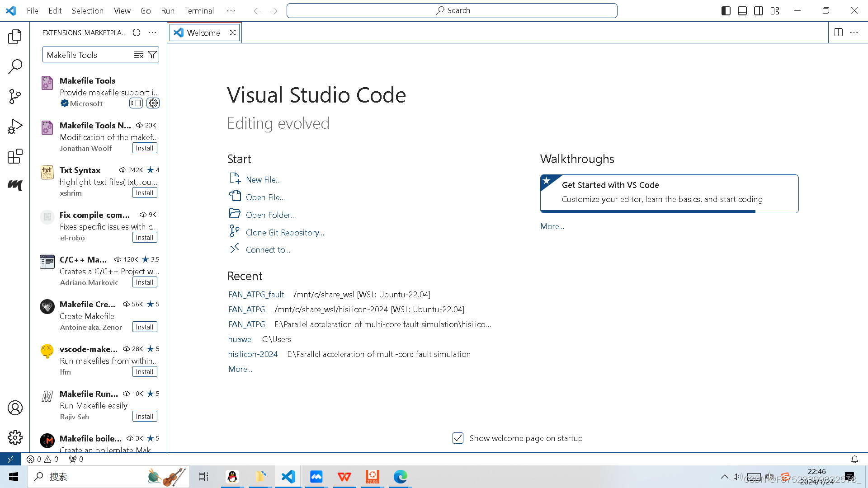This screenshot has height=488, width=868.
Task: Open the View menu
Action: point(122,11)
